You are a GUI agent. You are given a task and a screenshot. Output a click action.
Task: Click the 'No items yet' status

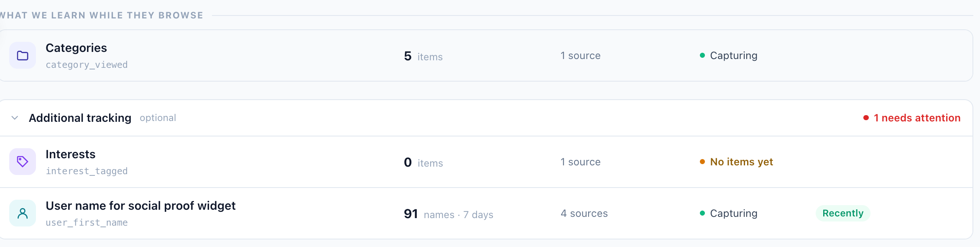tap(736, 162)
